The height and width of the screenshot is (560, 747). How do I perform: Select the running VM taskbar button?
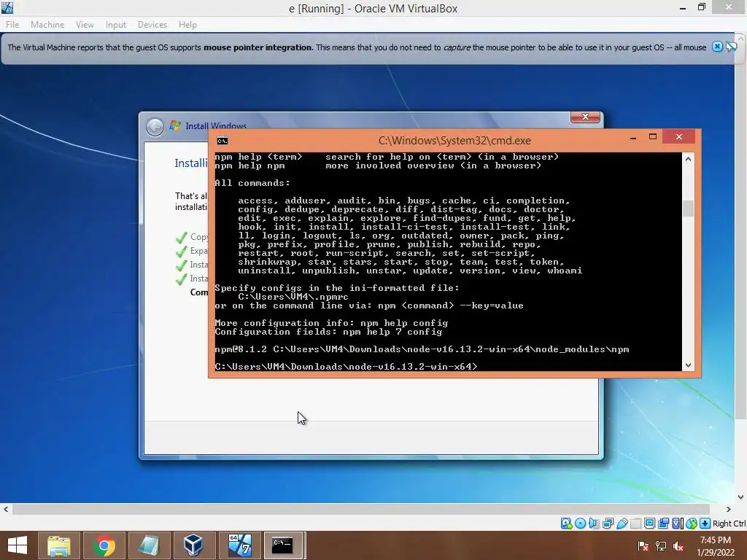coord(239,545)
